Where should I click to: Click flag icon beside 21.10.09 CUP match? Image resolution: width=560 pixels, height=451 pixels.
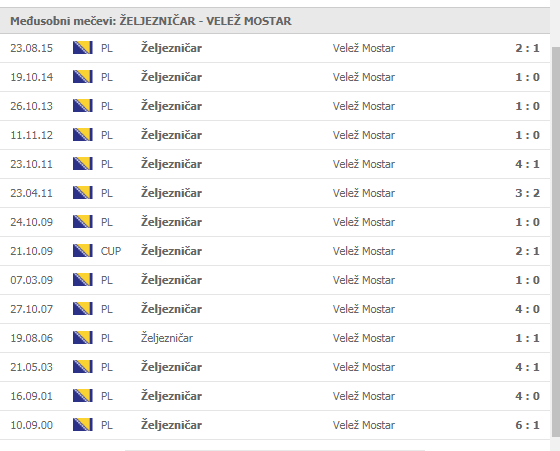point(82,251)
